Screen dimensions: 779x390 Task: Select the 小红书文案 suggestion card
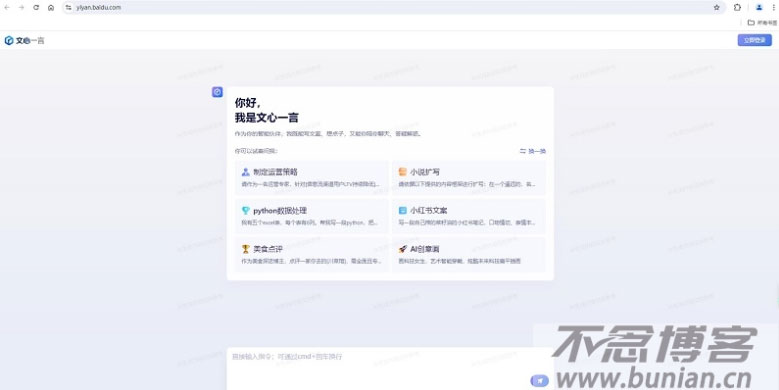468,216
